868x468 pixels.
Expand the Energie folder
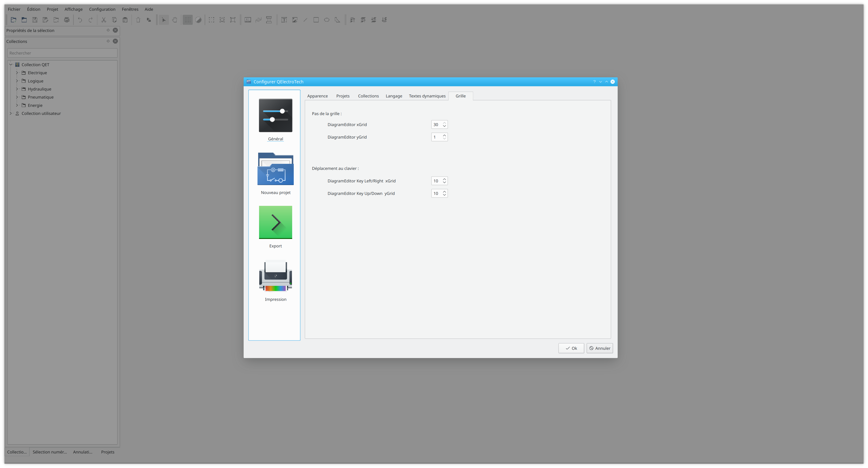pos(17,105)
